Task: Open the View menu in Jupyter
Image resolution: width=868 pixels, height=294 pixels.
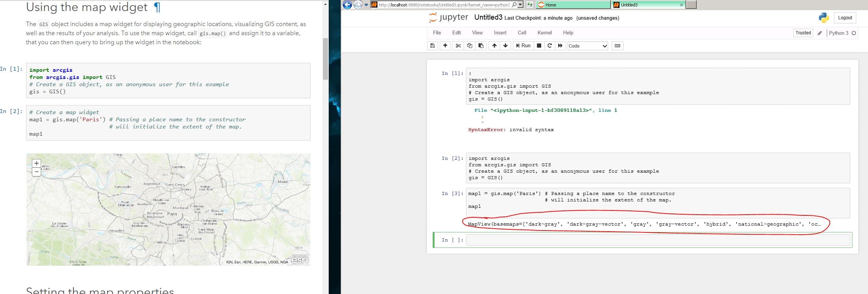Action: pyautogui.click(x=477, y=33)
